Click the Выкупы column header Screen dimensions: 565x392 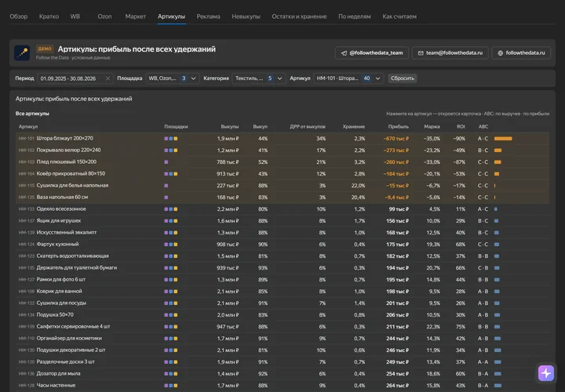pyautogui.click(x=229, y=127)
